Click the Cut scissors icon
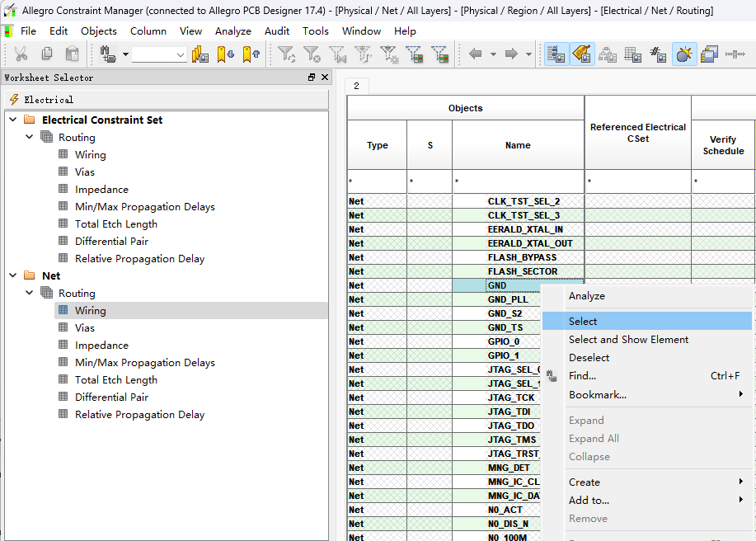This screenshot has width=756, height=541. coord(21,54)
